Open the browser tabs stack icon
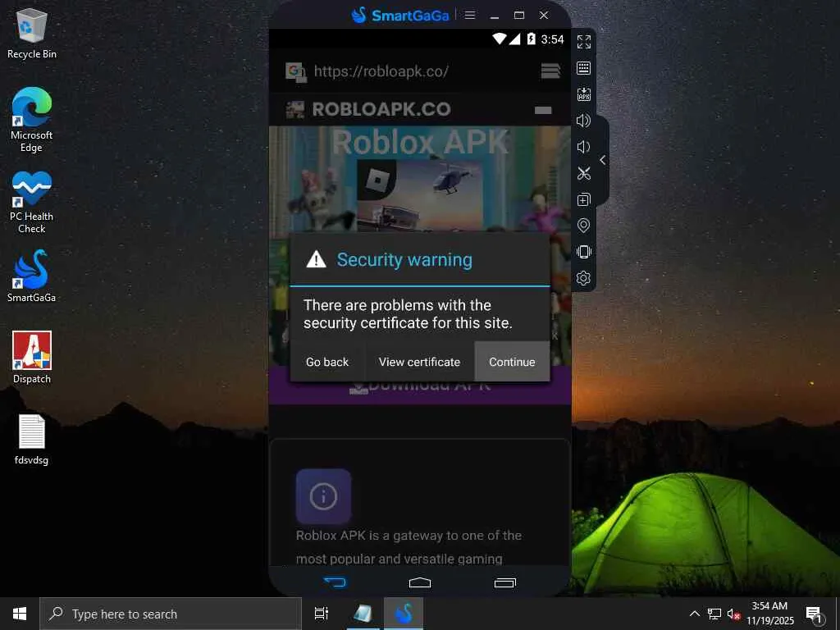Viewport: 840px width, 630px height. point(550,71)
